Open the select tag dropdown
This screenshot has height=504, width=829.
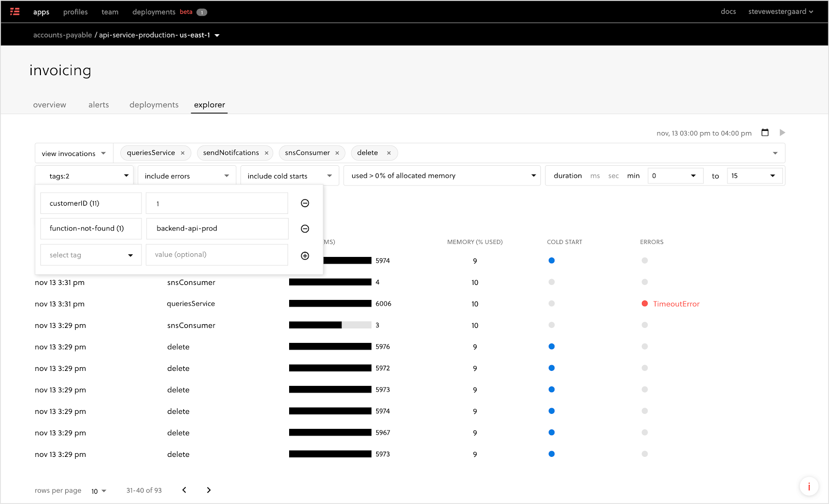point(91,255)
